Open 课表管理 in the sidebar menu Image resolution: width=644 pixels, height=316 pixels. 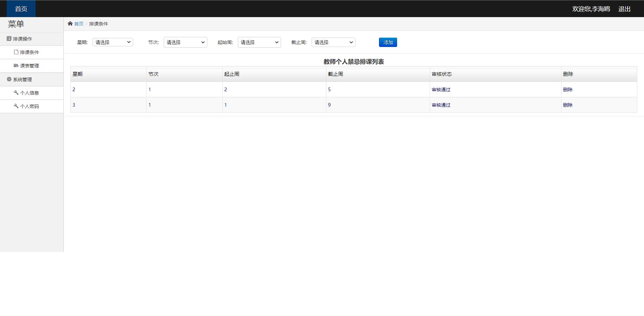pos(32,66)
